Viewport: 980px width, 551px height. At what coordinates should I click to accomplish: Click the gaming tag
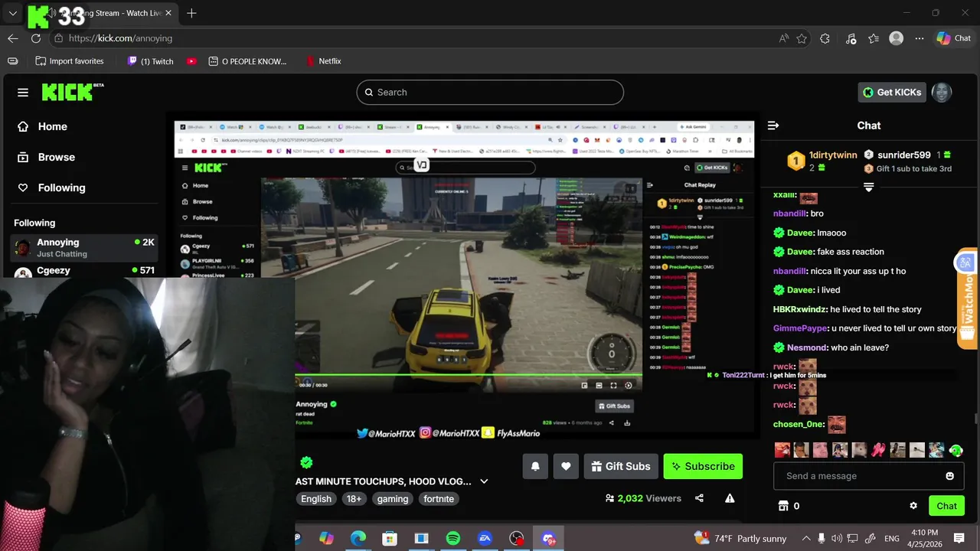click(393, 499)
